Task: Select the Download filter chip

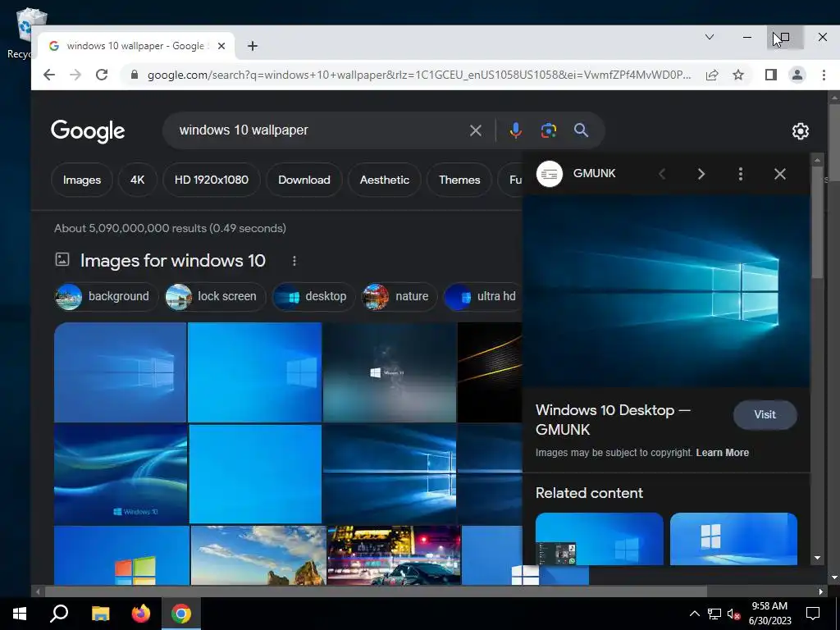Action: (304, 180)
